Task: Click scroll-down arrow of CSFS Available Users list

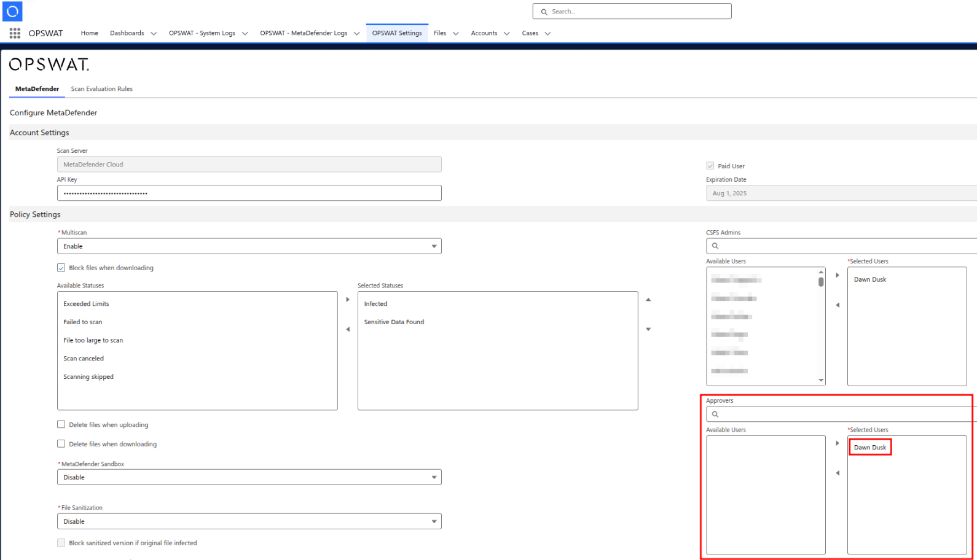Action: click(x=821, y=381)
